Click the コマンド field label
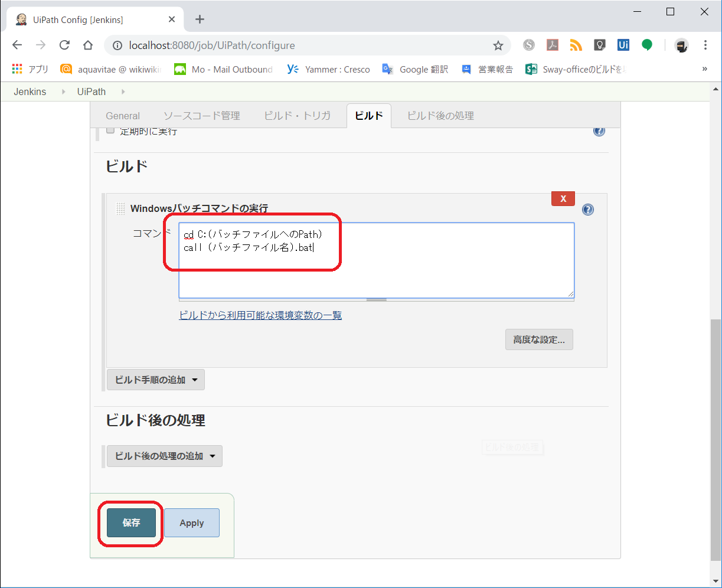 [152, 233]
